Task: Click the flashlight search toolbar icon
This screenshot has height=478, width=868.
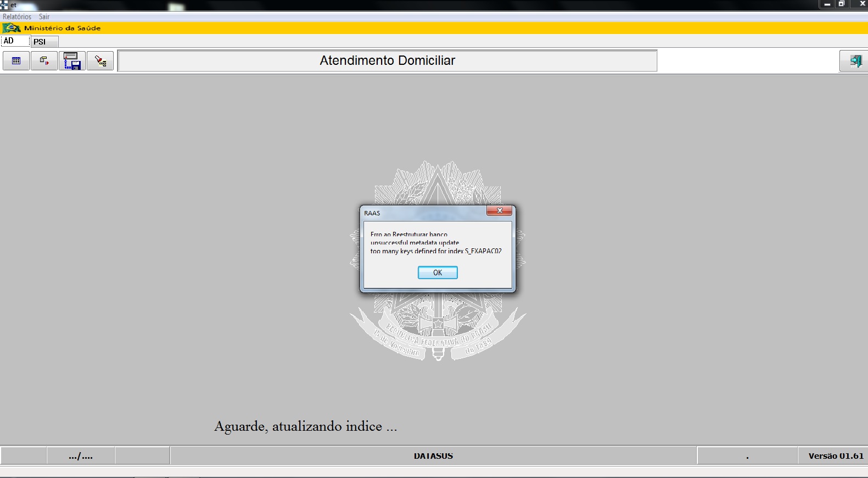Action: point(100,61)
